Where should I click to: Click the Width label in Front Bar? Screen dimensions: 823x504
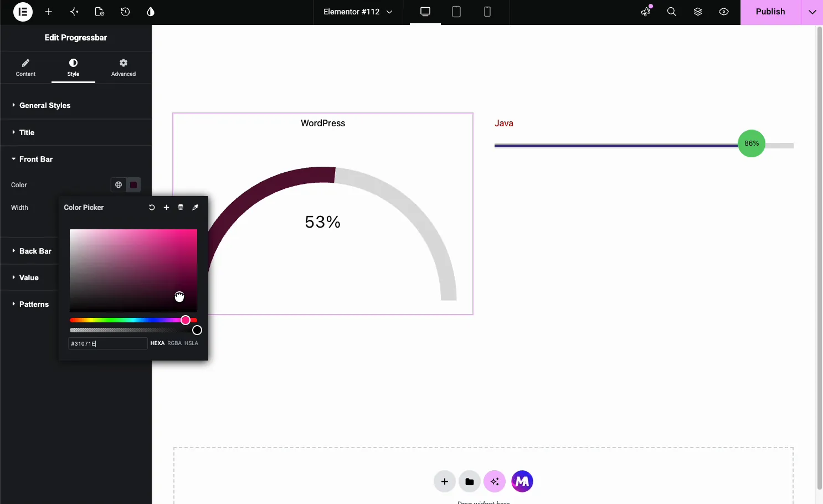point(19,208)
